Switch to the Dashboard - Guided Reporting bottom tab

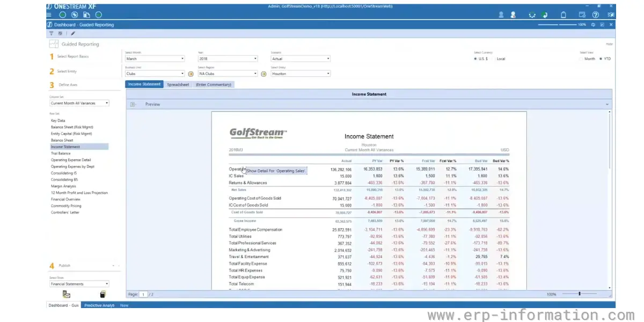tap(64, 305)
